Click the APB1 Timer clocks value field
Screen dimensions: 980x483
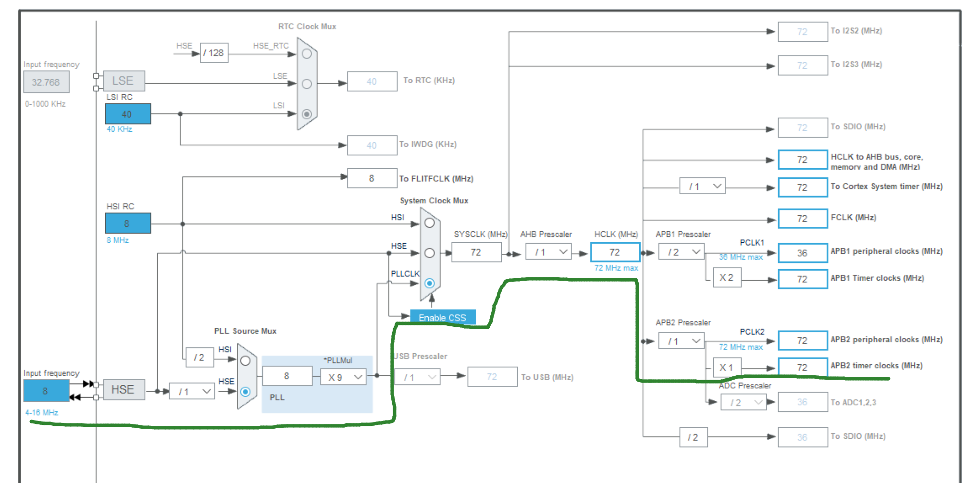pyautogui.click(x=803, y=279)
